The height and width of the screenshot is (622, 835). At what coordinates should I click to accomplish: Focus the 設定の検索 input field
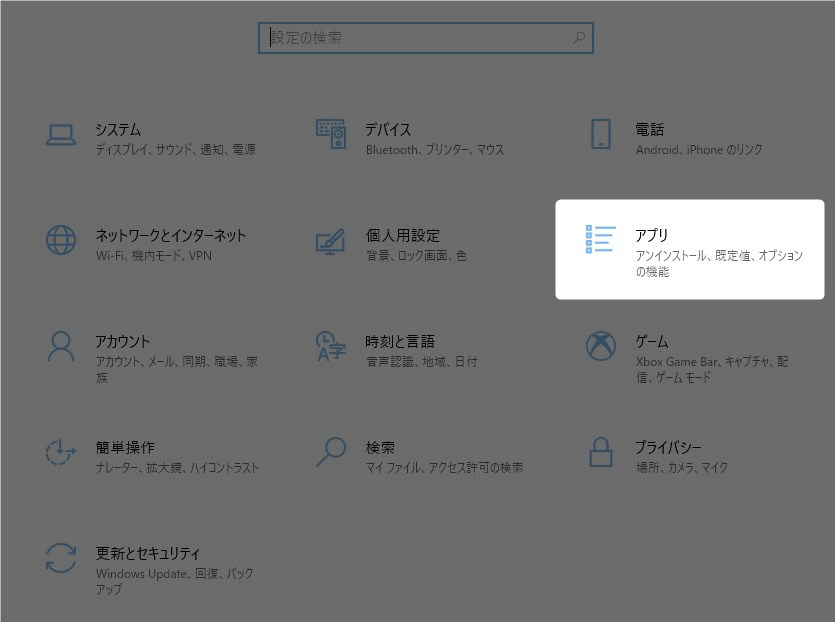(425, 38)
